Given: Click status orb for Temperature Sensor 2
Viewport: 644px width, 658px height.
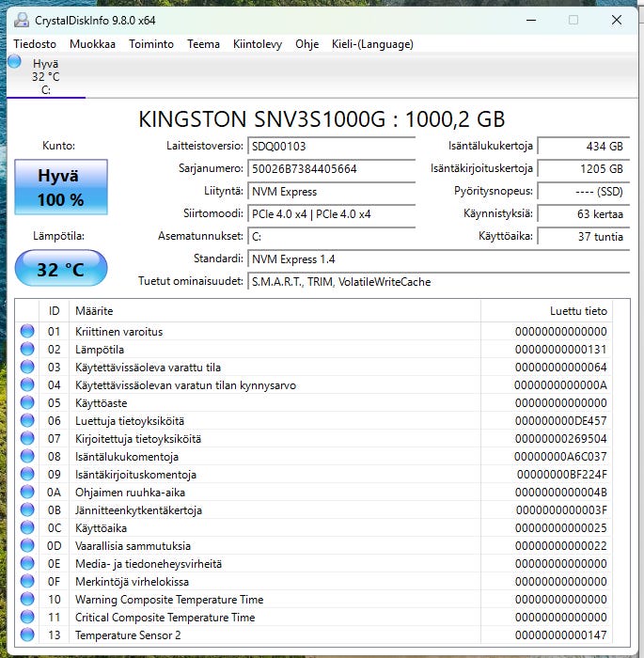Looking at the screenshot, I should [27, 635].
